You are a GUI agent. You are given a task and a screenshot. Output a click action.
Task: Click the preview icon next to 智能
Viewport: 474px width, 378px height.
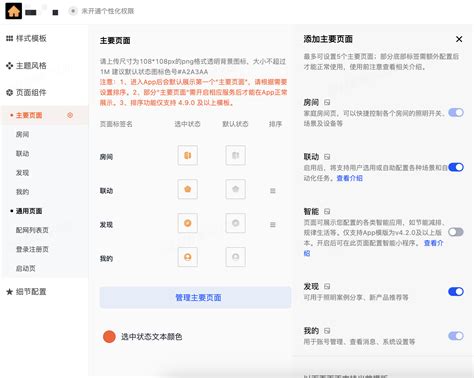(327, 211)
